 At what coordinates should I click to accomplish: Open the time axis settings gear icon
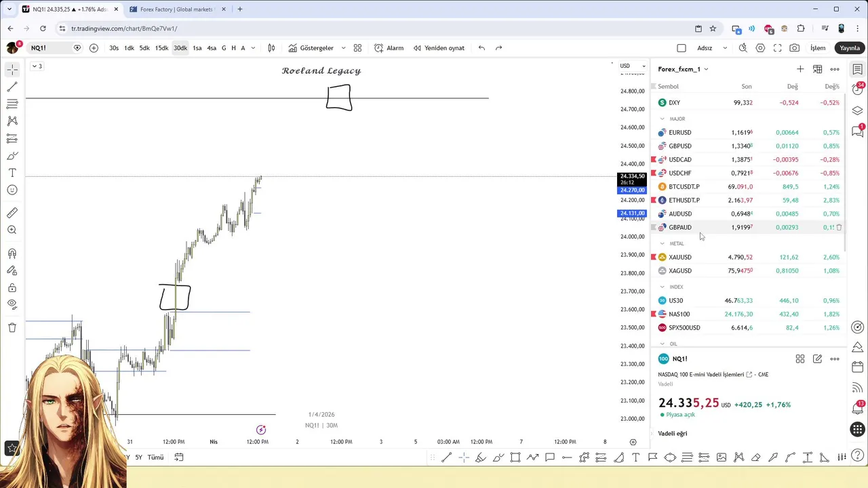pyautogui.click(x=633, y=442)
